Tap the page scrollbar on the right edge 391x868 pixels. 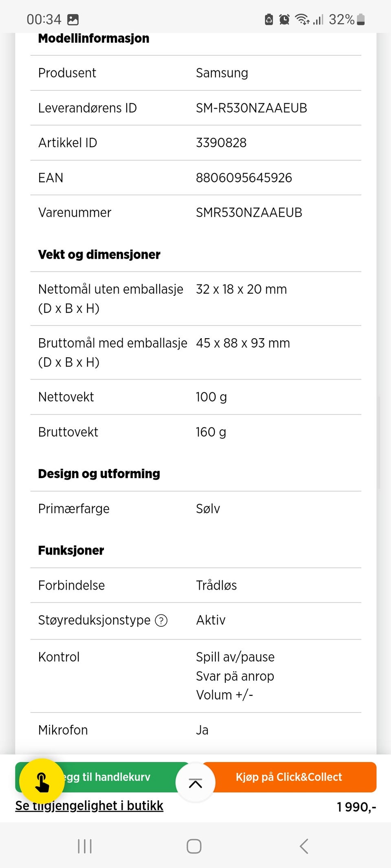click(x=380, y=442)
